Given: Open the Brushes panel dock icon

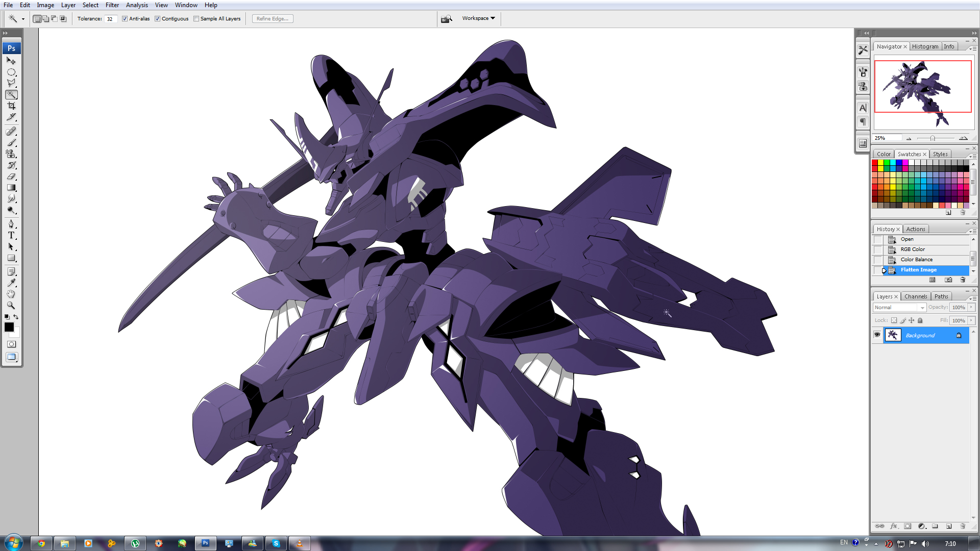Looking at the screenshot, I should (863, 72).
